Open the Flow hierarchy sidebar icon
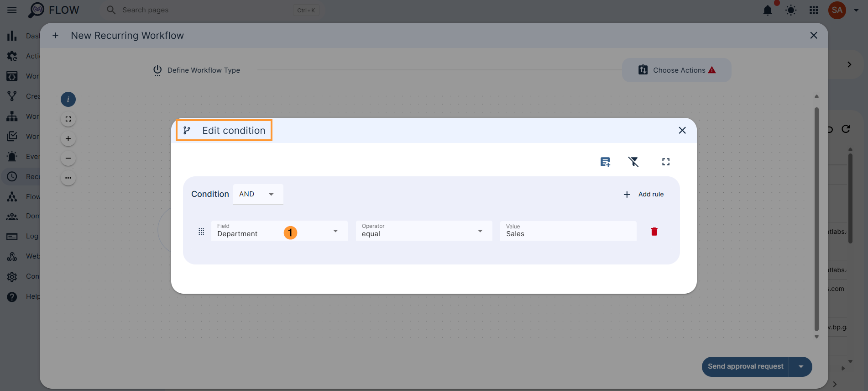 12,196
